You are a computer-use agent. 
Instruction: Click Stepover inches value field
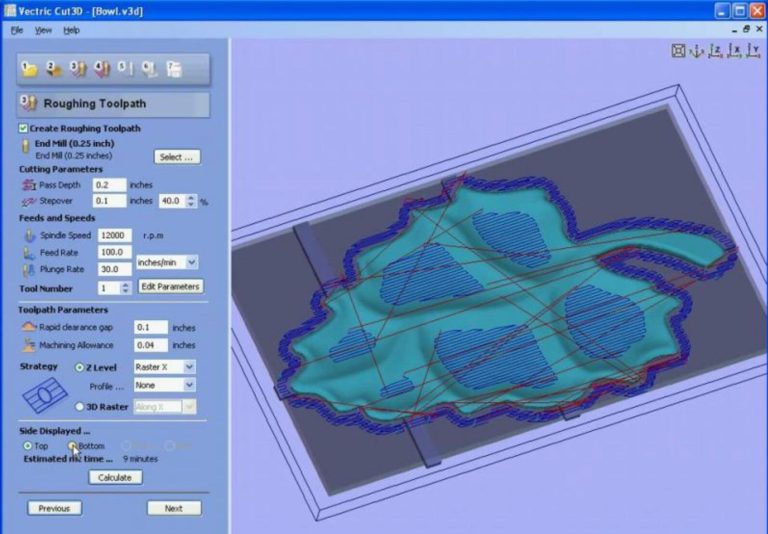click(109, 201)
